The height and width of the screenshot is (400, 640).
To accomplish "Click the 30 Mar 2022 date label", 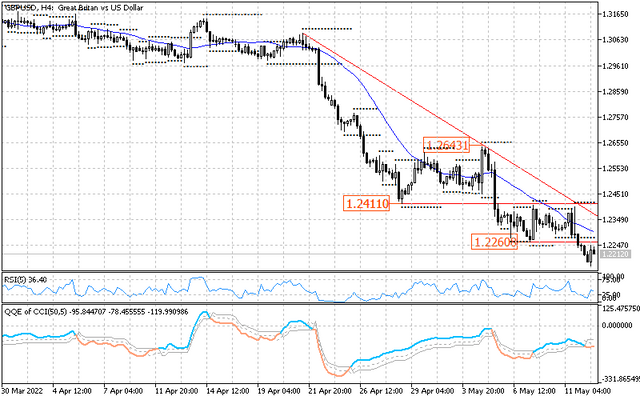I will (x=21, y=391).
